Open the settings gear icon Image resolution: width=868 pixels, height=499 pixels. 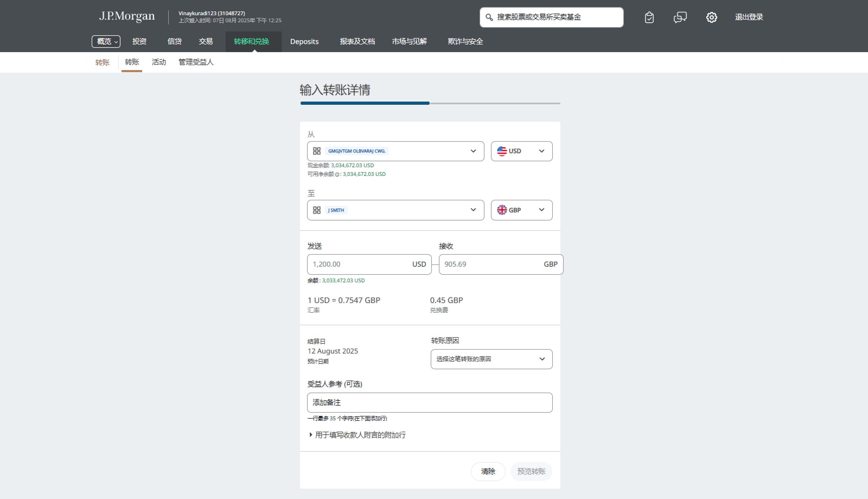(x=711, y=17)
